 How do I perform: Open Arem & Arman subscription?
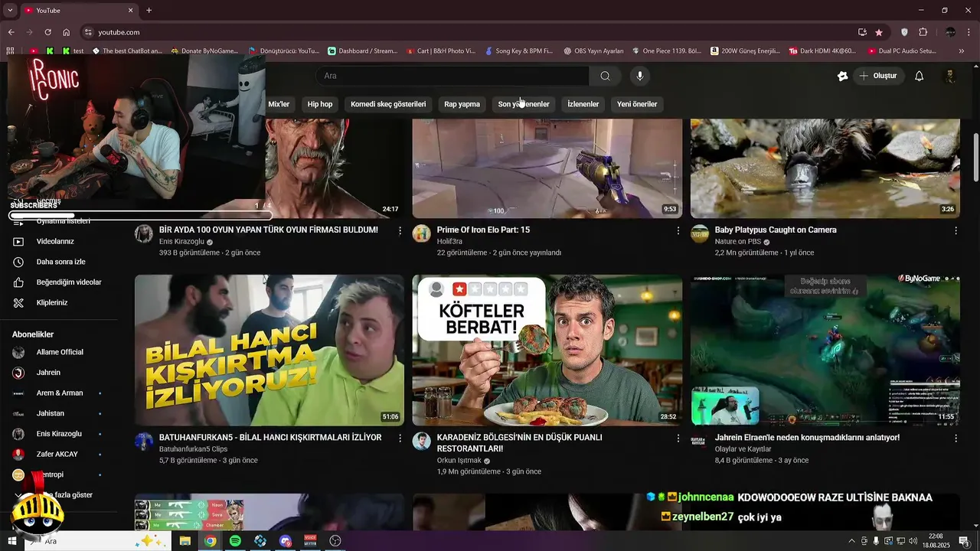tap(60, 393)
